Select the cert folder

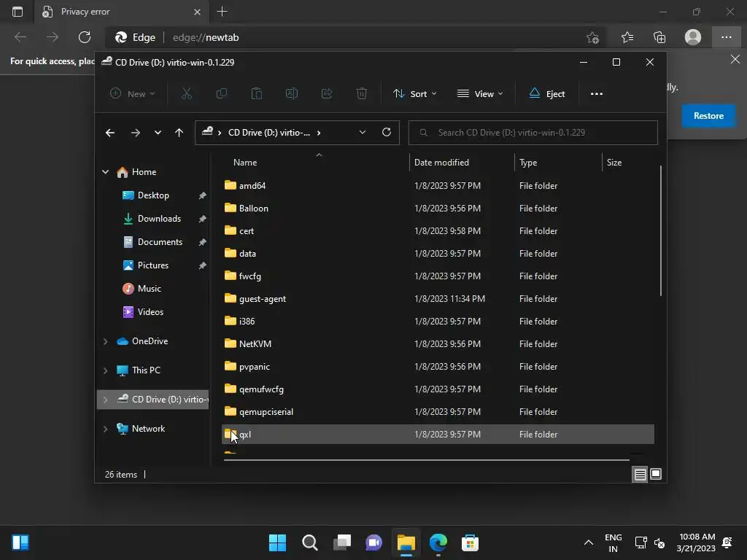[x=438, y=231]
